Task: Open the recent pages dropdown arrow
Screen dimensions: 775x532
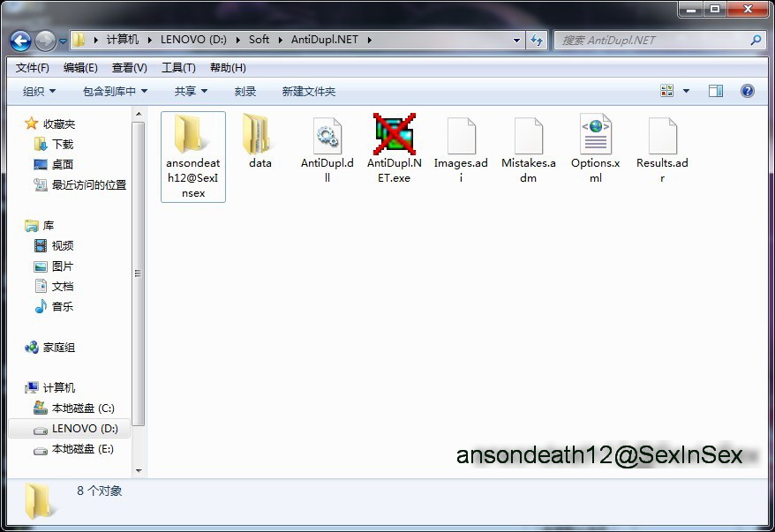Action: [63, 41]
